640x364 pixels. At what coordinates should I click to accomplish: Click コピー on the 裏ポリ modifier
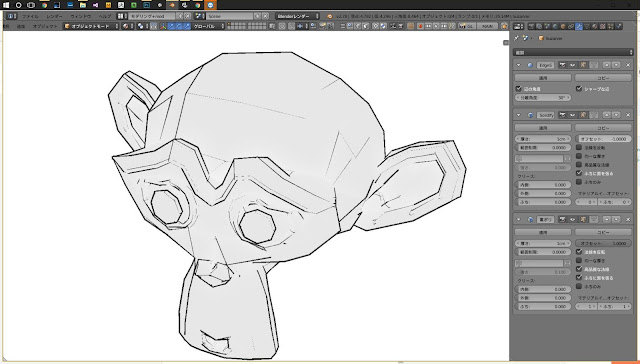coord(603,232)
